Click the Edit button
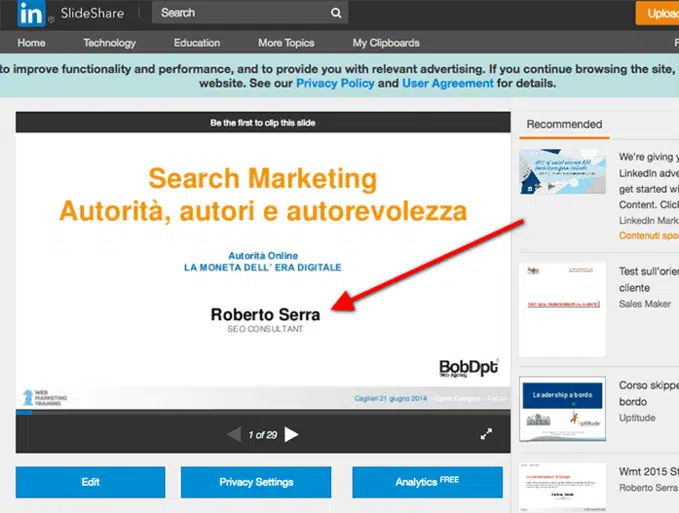Viewport: 679px width, 513px height. 91,482
